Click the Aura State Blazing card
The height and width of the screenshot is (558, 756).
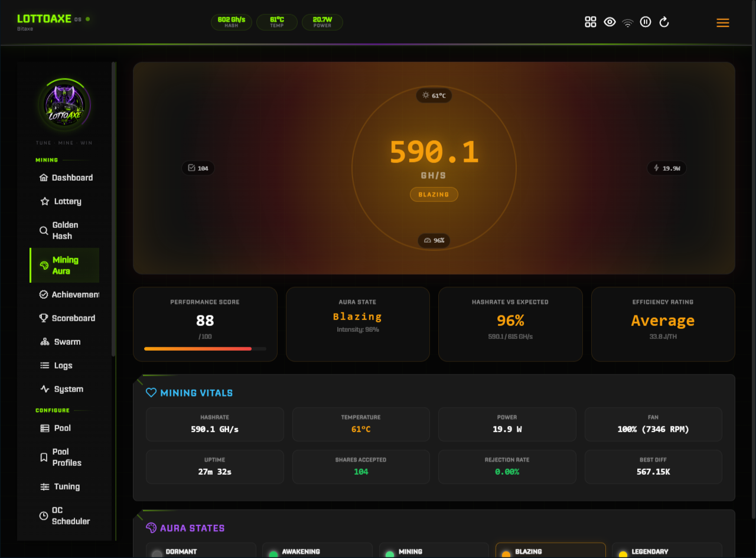(358, 324)
